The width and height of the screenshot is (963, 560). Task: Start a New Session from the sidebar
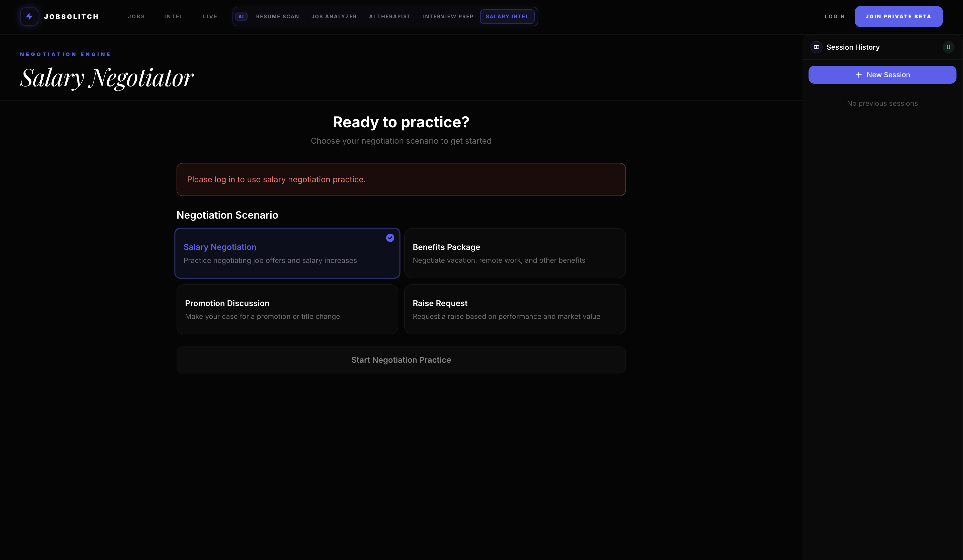(882, 74)
